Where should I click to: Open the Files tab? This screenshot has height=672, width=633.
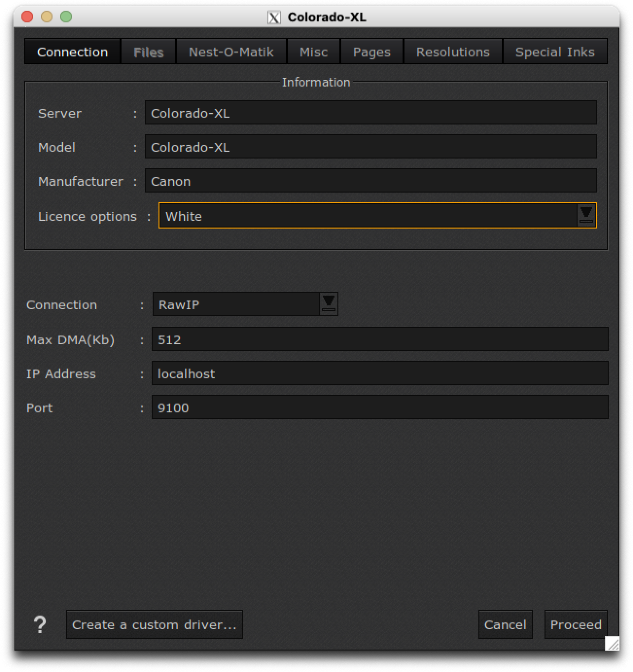tap(148, 52)
